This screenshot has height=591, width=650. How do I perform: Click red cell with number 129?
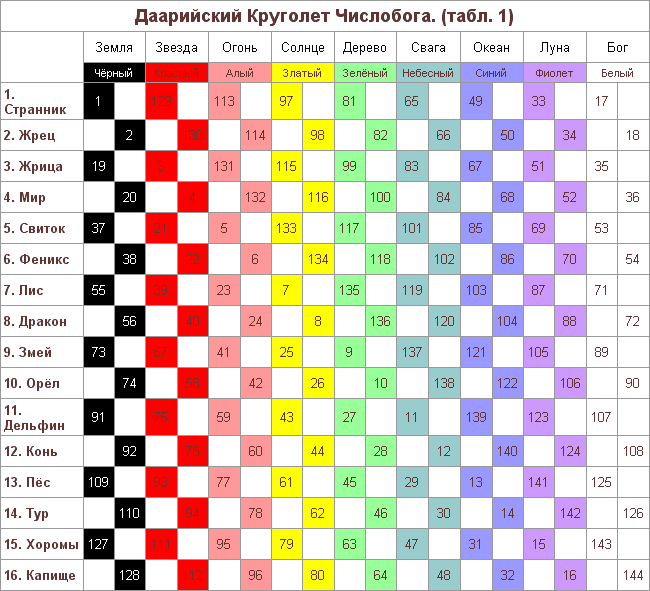(x=161, y=101)
